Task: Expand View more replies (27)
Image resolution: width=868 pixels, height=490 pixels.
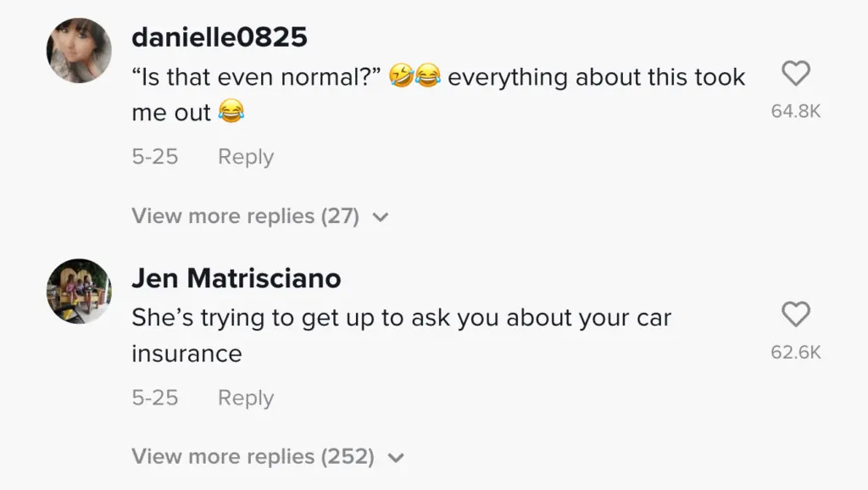Action: 246,216
